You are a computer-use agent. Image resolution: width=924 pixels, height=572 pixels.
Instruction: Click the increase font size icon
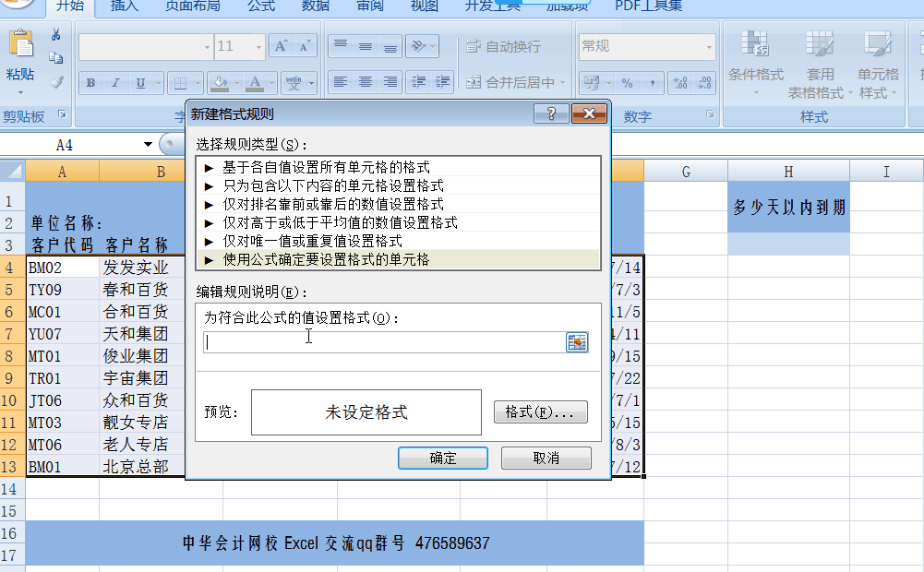pyautogui.click(x=282, y=45)
